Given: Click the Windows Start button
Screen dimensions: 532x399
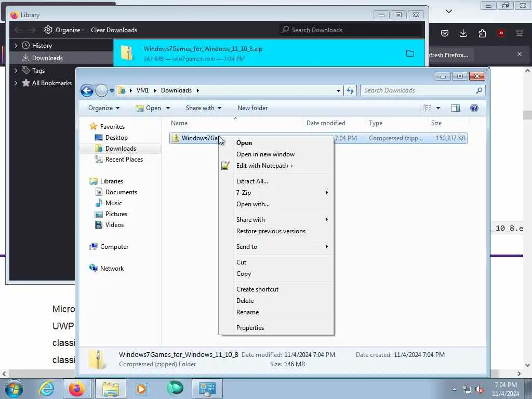Looking at the screenshot, I should (14, 389).
